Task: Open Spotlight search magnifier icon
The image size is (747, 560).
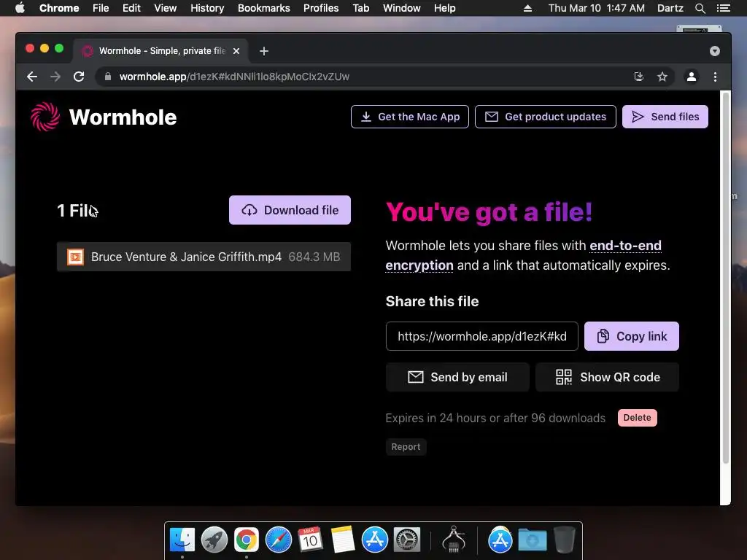Action: (x=700, y=8)
